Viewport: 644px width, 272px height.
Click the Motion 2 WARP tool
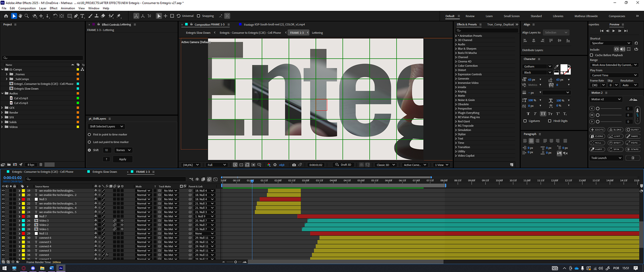pos(597,149)
